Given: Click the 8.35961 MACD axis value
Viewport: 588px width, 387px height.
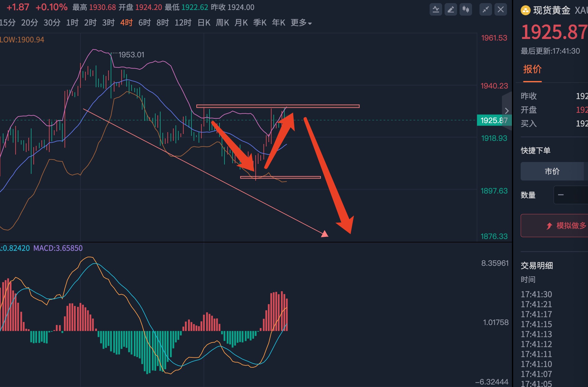Looking at the screenshot, I should pyautogui.click(x=495, y=263).
